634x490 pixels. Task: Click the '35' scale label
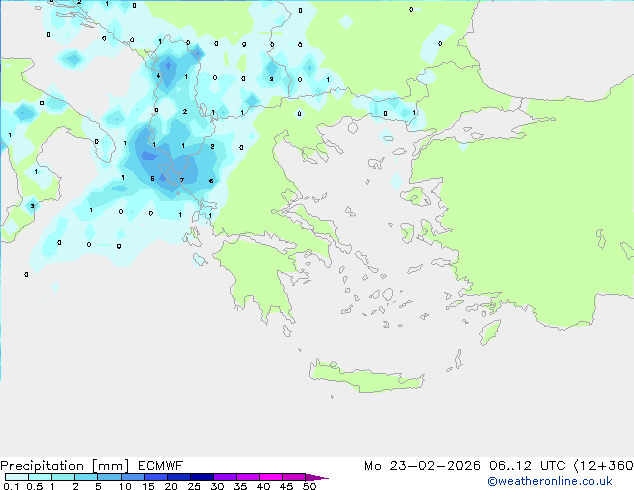[240, 486]
